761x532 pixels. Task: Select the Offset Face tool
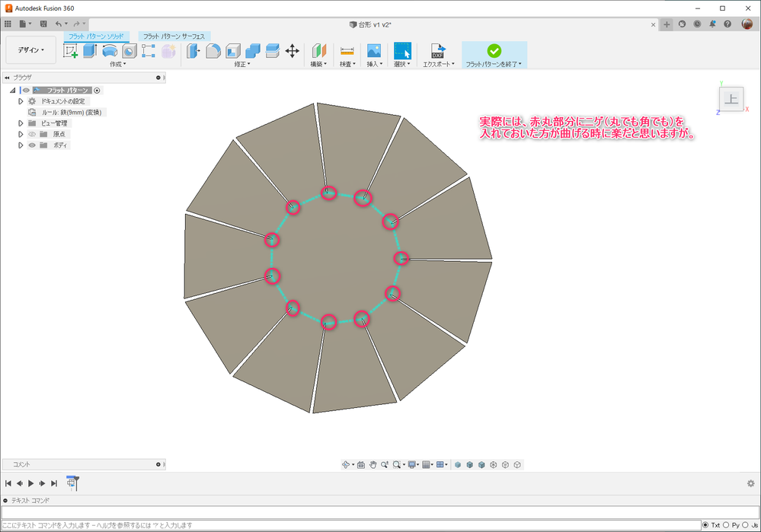tap(273, 51)
